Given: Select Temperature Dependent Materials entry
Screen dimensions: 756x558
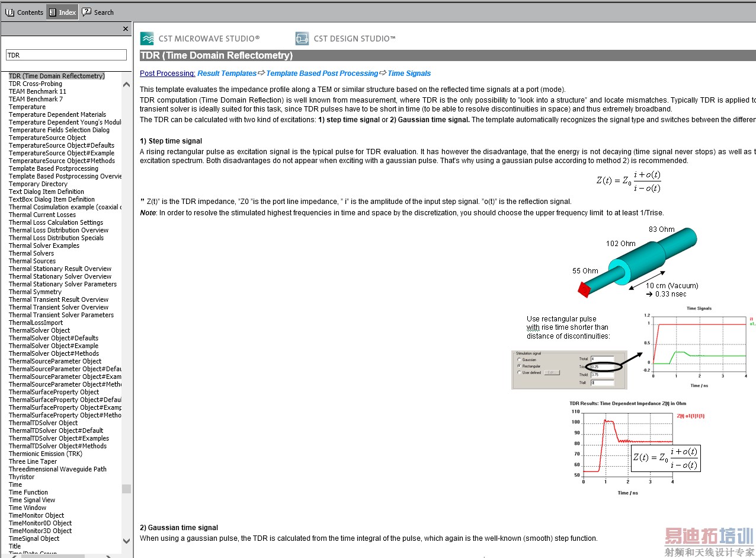Looking at the screenshot, I should tap(57, 114).
